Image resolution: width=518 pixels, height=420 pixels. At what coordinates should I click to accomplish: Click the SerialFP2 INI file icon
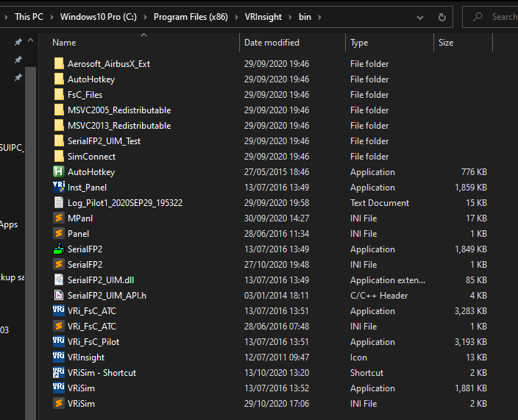click(x=59, y=264)
